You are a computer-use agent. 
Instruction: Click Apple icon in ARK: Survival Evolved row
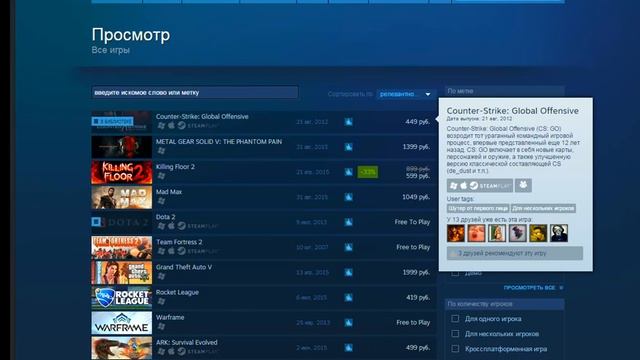(171, 351)
